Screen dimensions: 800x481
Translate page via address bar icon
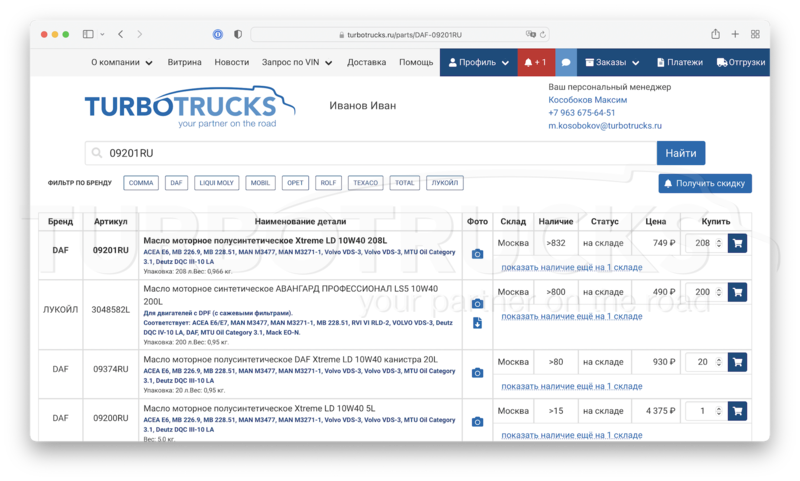(x=531, y=34)
